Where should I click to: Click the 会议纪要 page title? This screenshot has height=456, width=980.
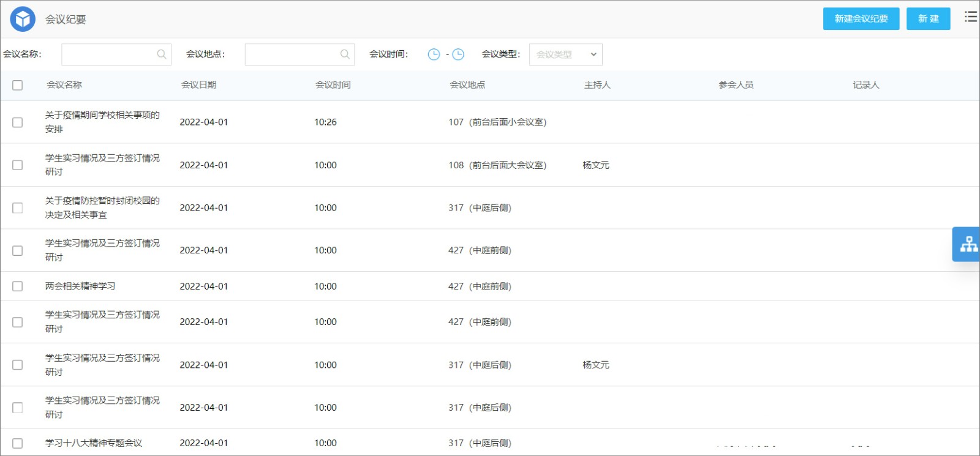pos(66,20)
